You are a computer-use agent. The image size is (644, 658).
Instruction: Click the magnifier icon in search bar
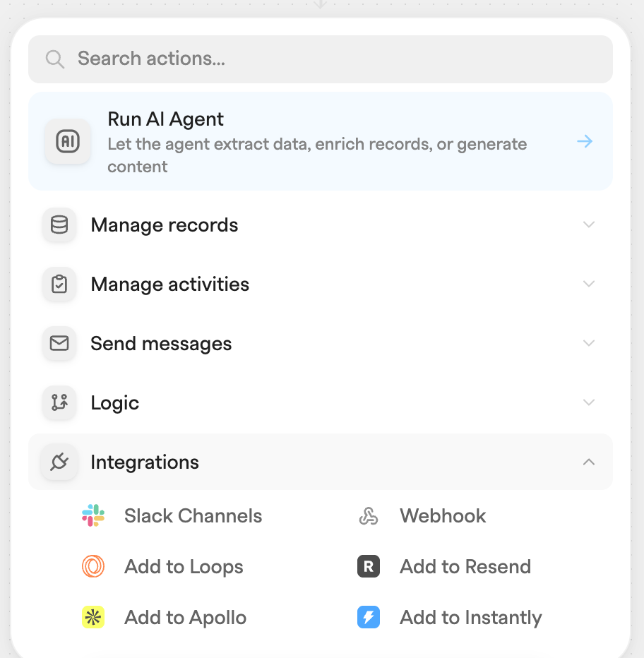[55, 59]
